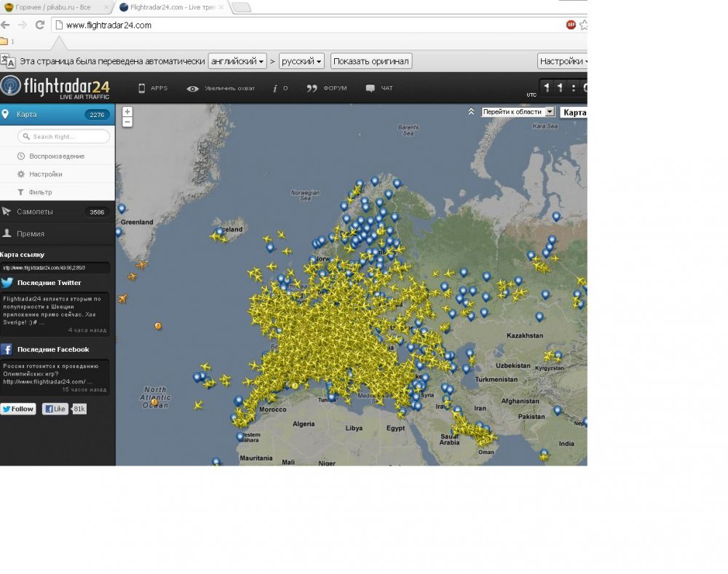Screen dimensions: 728x574
Task: Click the eye icon for increasing coverage
Action: [x=192, y=89]
